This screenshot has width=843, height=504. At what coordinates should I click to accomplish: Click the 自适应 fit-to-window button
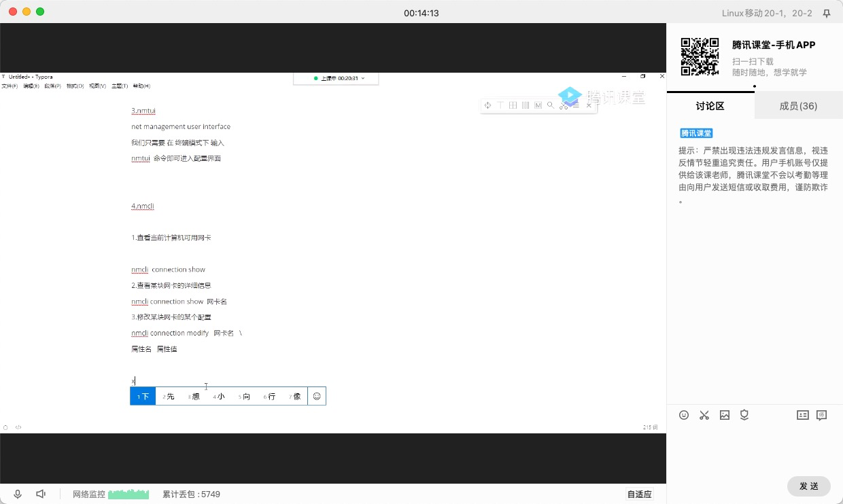(x=640, y=494)
